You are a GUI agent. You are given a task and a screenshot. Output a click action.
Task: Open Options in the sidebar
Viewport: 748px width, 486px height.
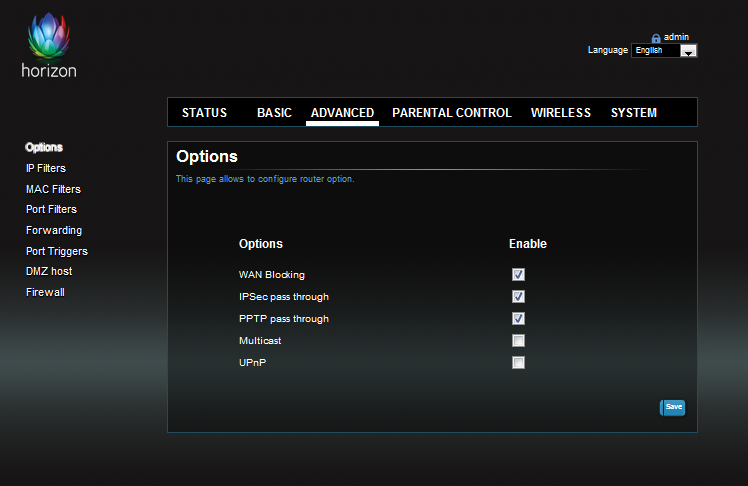coord(44,147)
